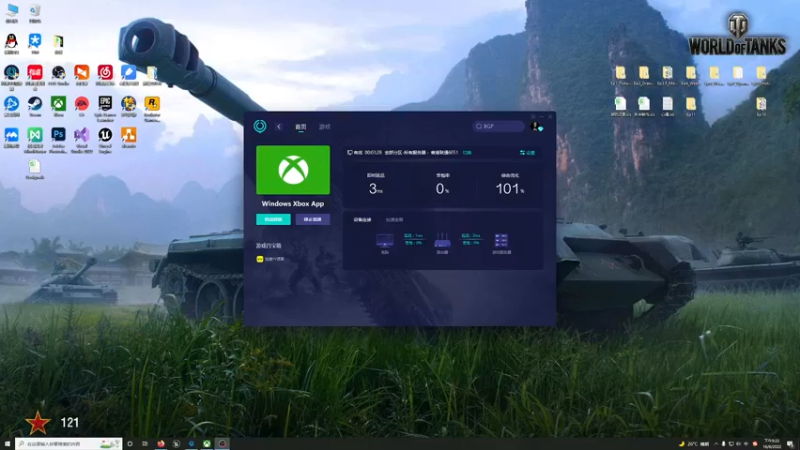Screen dimensions: 800x450
Task: Click the game server icon in diagram
Action: pyautogui.click(x=501, y=240)
